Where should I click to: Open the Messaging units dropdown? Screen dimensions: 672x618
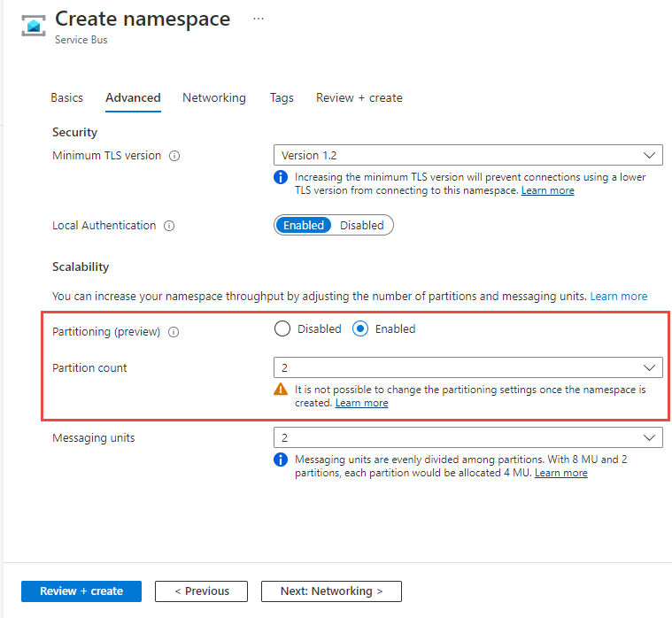click(467, 437)
